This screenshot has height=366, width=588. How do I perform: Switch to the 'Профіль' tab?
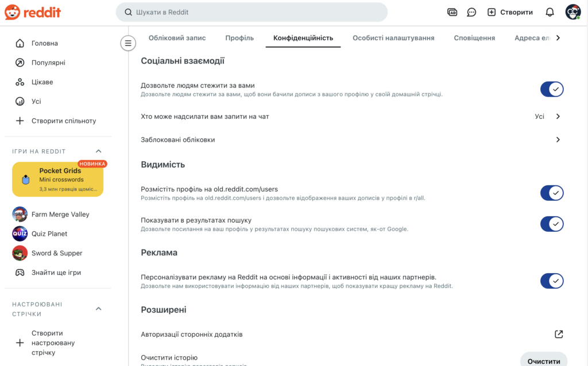point(239,37)
